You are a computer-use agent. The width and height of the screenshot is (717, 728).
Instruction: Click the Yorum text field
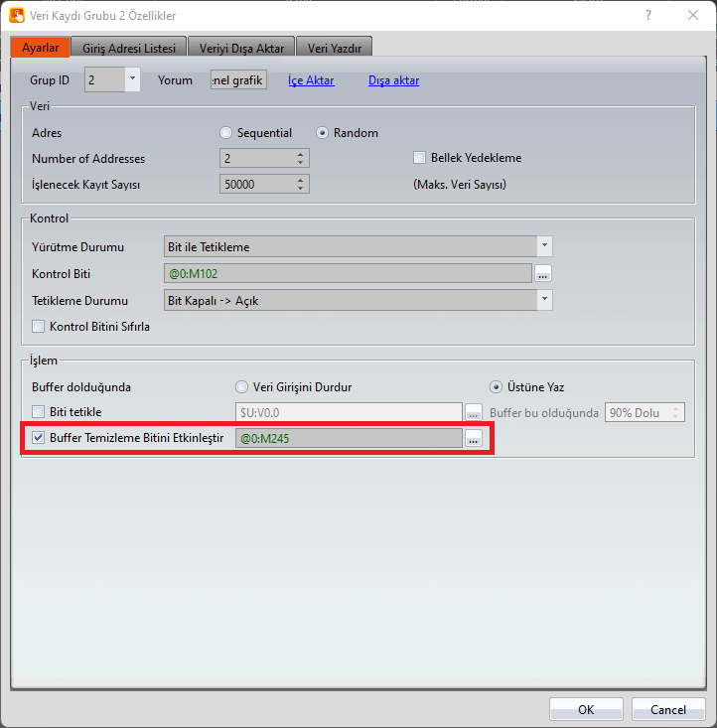pos(238,80)
